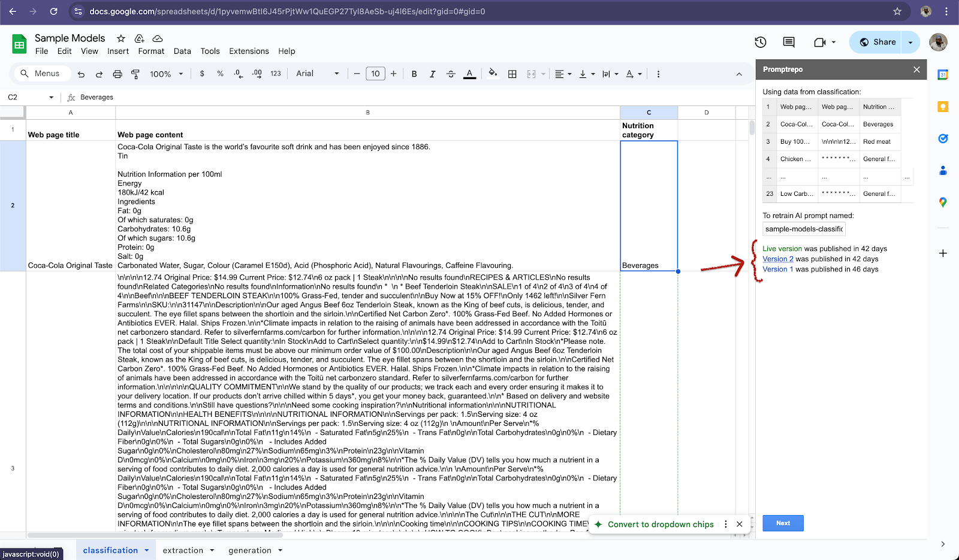
Task: Switch to the extraction sheet tab
Action: pyautogui.click(x=183, y=550)
